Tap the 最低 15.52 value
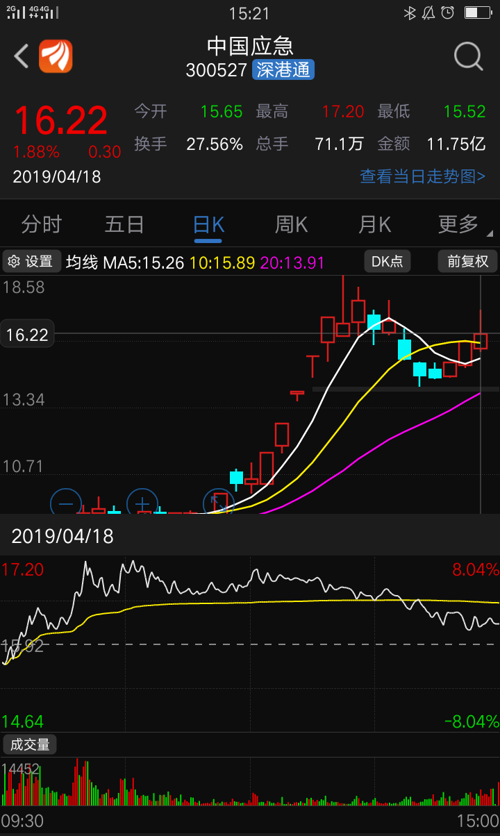500x836 pixels. click(x=464, y=111)
